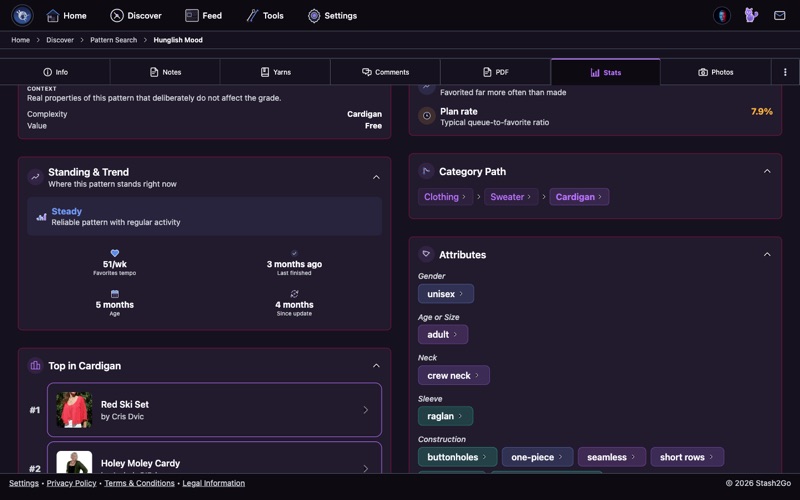Viewport: 800px width, 500px height.
Task: Click the purple cat mascot icon
Action: [751, 15]
